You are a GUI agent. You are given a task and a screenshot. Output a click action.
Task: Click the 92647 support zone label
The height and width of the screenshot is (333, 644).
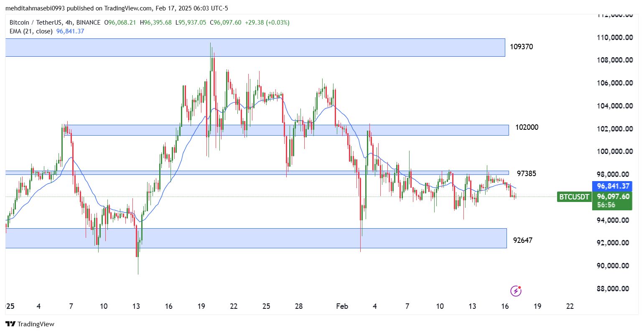pos(523,240)
